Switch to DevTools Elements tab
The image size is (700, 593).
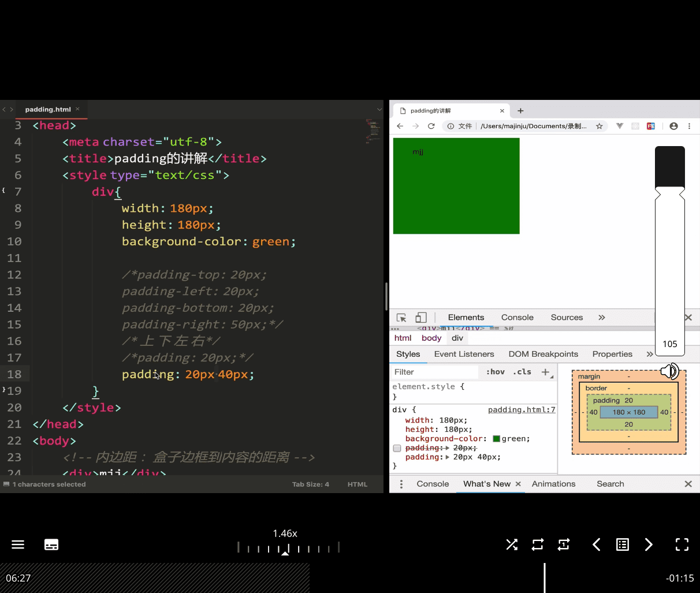pos(466,318)
